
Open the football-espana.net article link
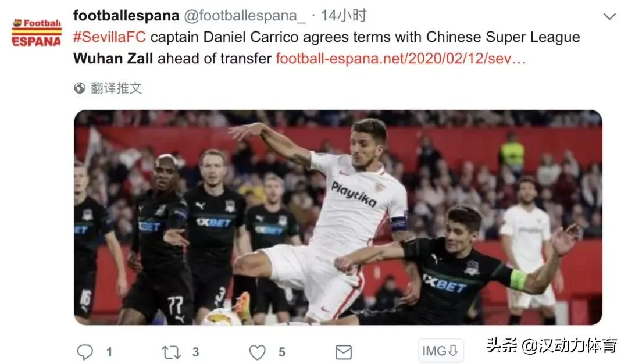(x=401, y=59)
